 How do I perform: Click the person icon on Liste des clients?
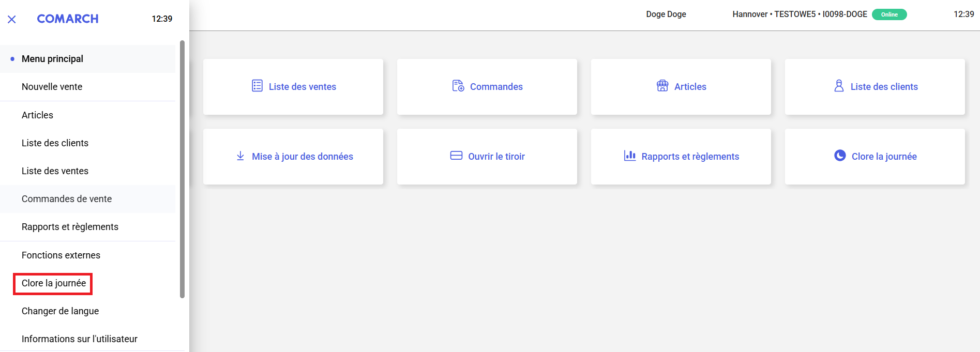(839, 86)
